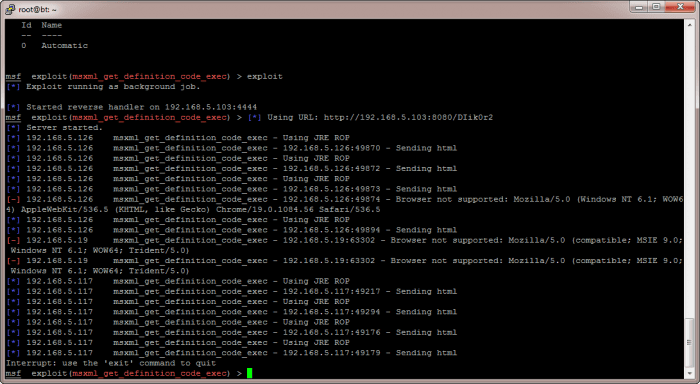Click '192.168.5.126:49870 - Sending html' text

(370, 148)
